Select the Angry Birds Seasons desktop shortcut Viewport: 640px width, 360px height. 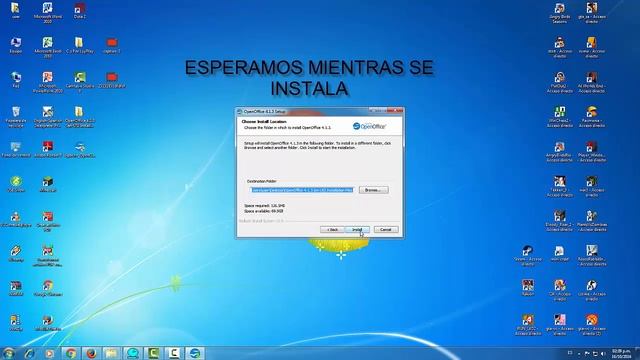coord(560,12)
